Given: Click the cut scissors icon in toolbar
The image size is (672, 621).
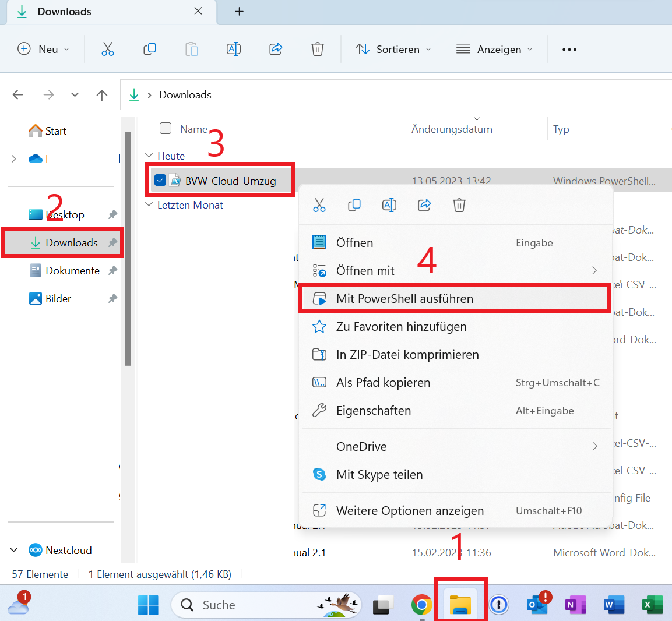Looking at the screenshot, I should pos(108,50).
